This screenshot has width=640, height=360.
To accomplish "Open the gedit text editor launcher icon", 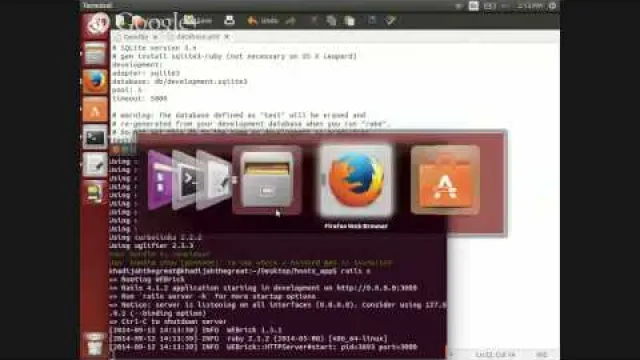I will point(95,164).
